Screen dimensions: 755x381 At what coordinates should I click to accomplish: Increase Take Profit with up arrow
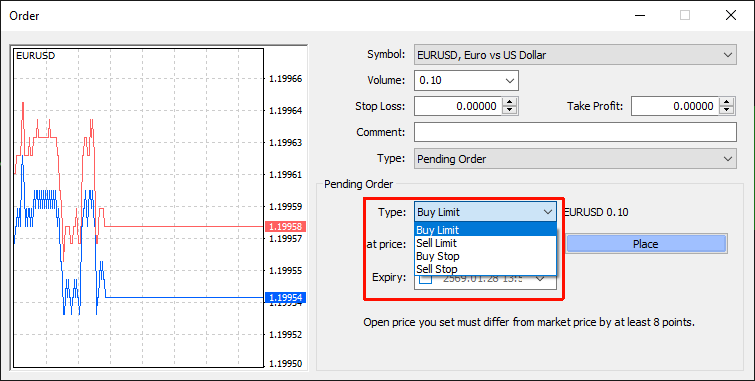727,102
